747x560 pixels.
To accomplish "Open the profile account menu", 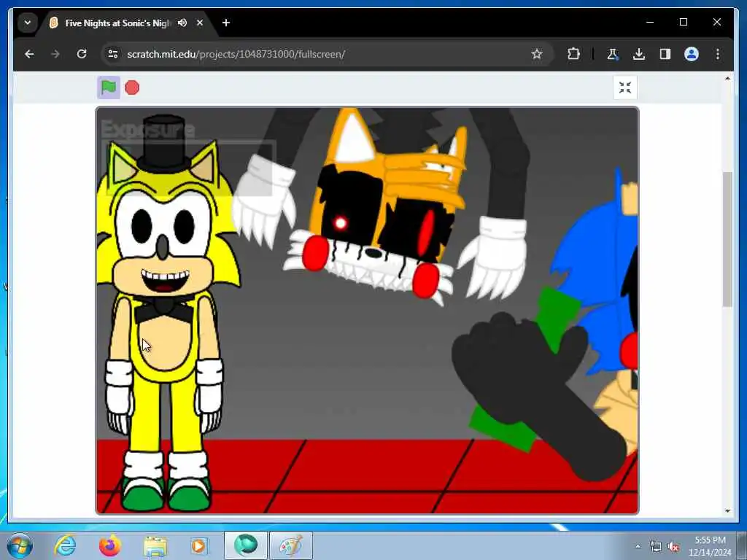I will coord(692,54).
